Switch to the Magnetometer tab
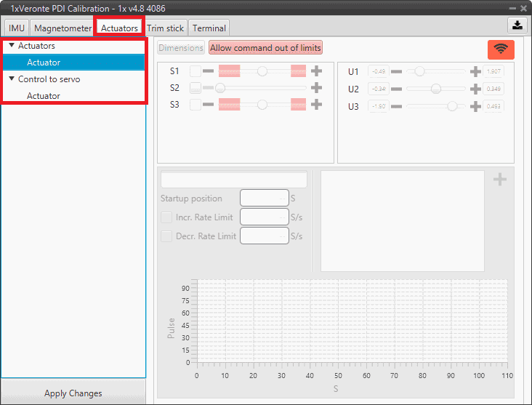The height and width of the screenshot is (405, 532). [63, 28]
